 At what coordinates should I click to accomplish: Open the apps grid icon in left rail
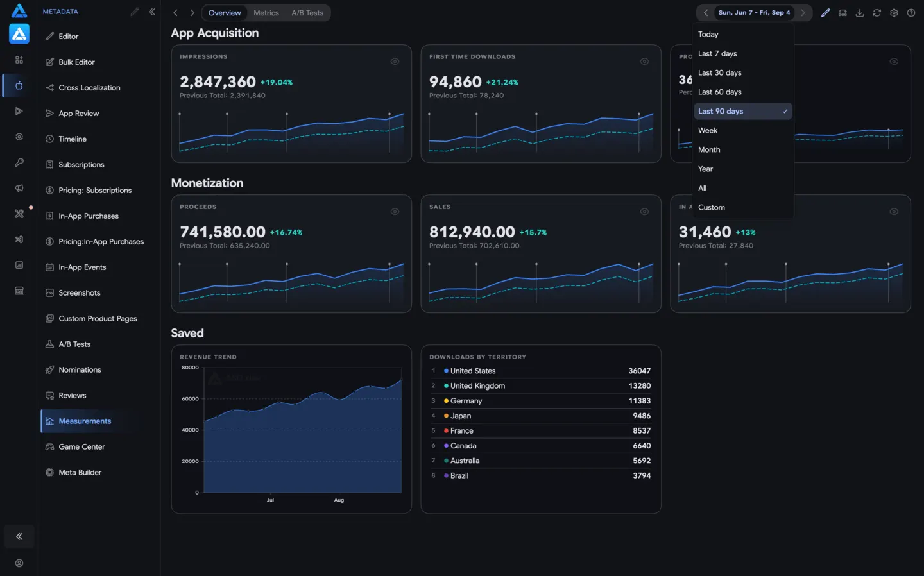tap(19, 60)
